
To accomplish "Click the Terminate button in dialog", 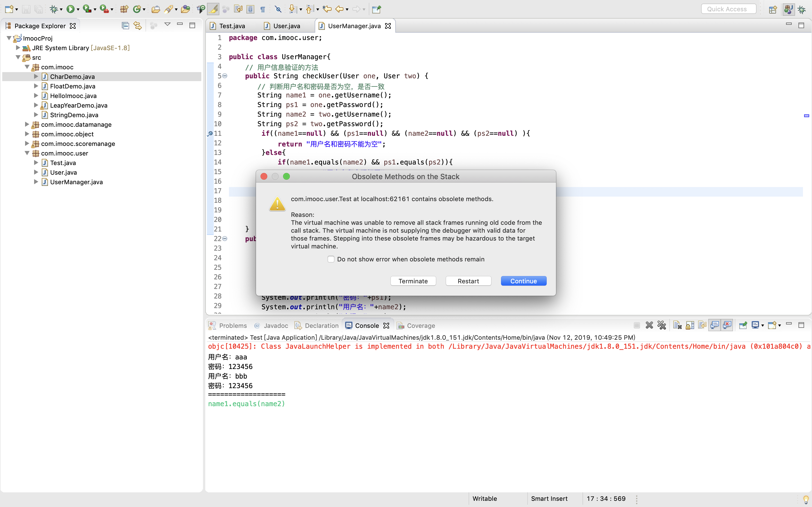I will click(413, 281).
